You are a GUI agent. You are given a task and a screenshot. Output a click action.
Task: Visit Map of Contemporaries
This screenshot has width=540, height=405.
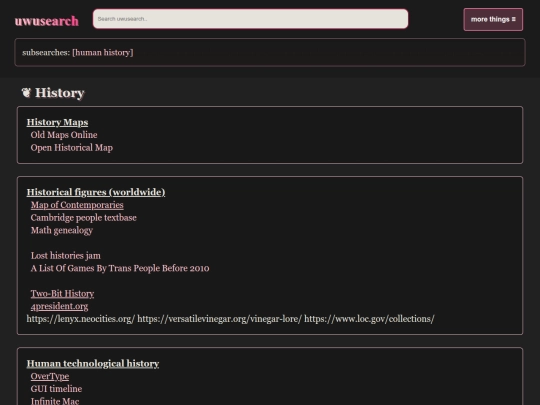pos(77,205)
